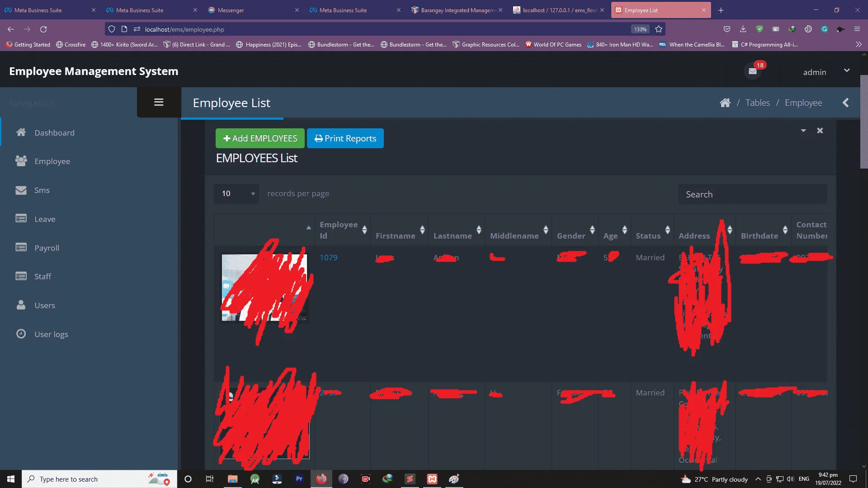
Task: Open the mail notifications icon with 18 badge
Action: click(753, 71)
